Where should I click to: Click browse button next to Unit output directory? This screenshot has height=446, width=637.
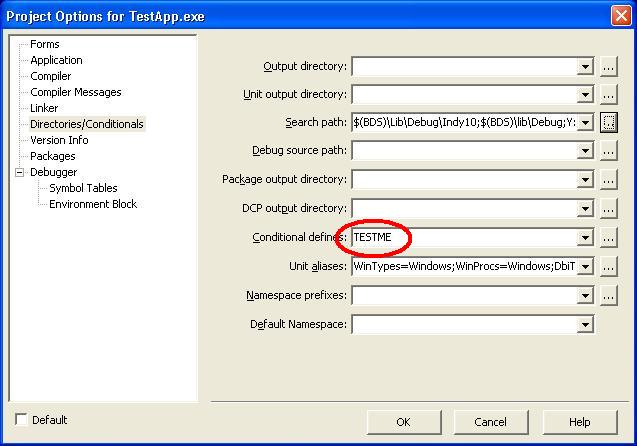pyautogui.click(x=609, y=95)
